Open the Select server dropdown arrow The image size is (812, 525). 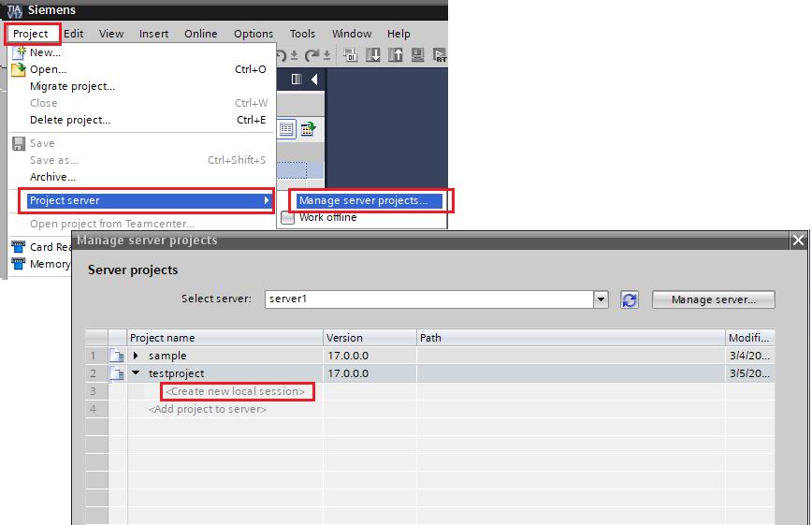(x=601, y=299)
